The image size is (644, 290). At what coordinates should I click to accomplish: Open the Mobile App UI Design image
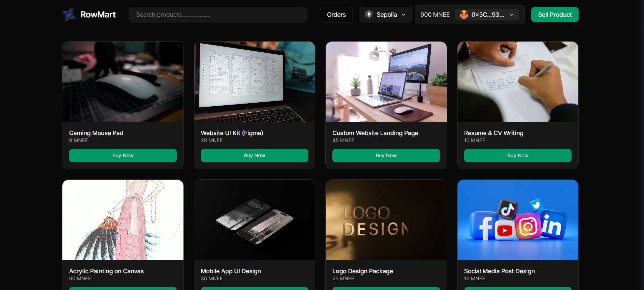255,220
